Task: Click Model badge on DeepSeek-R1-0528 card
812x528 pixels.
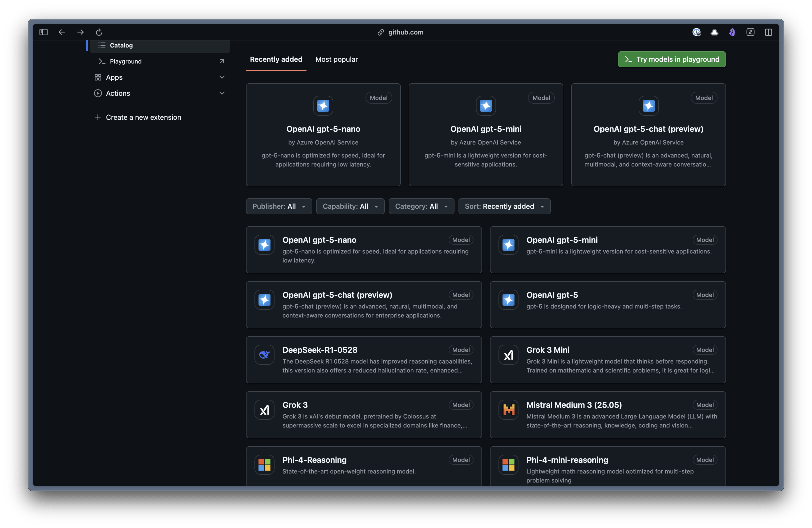Action: [460, 349]
